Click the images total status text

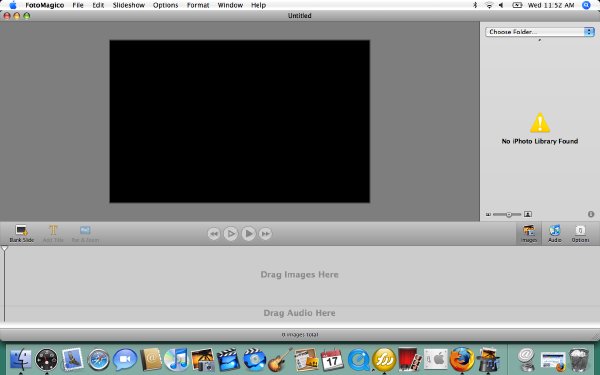(x=300, y=334)
